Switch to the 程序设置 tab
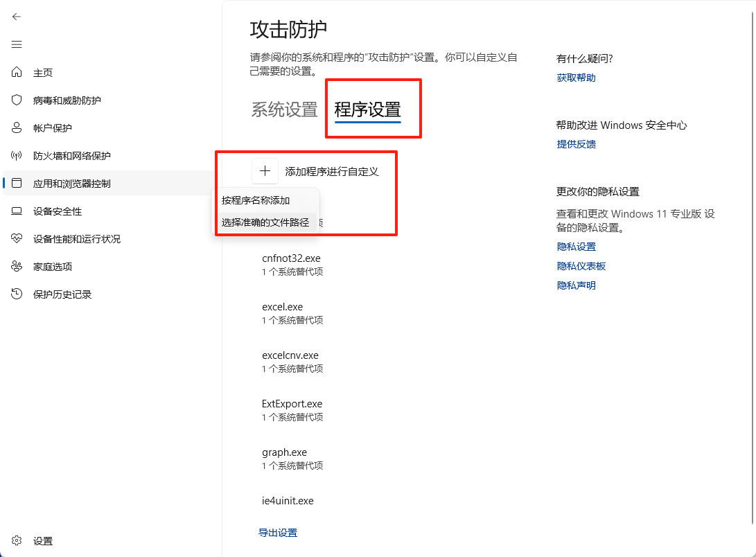756x557 pixels. click(x=373, y=109)
